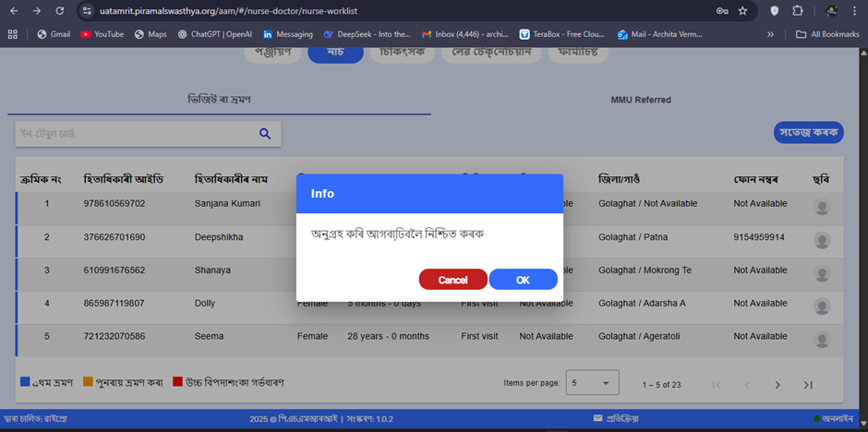The image size is (868, 432).
Task: Bookmark this page with star icon
Action: coord(742,10)
